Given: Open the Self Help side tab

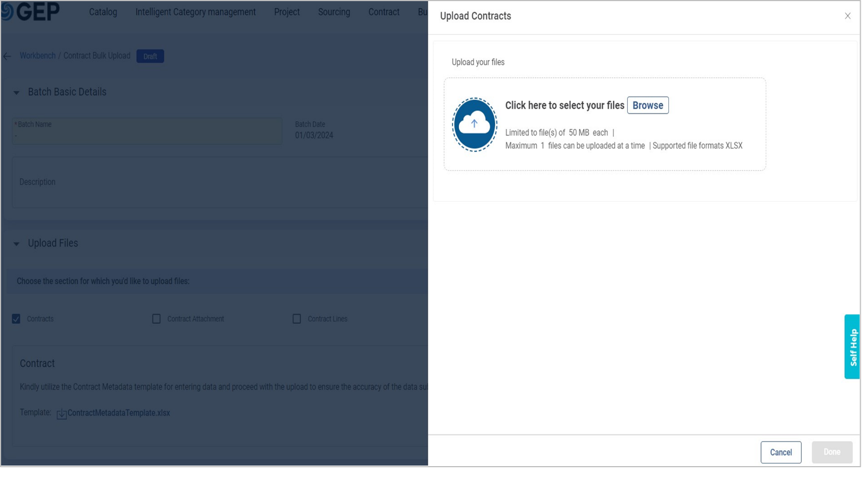Looking at the screenshot, I should (x=852, y=347).
